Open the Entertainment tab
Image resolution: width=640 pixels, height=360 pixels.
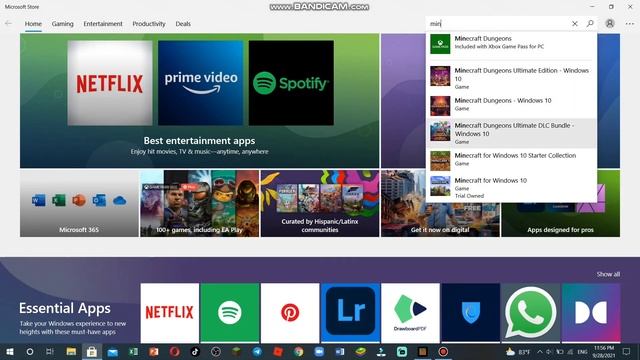[x=103, y=24]
